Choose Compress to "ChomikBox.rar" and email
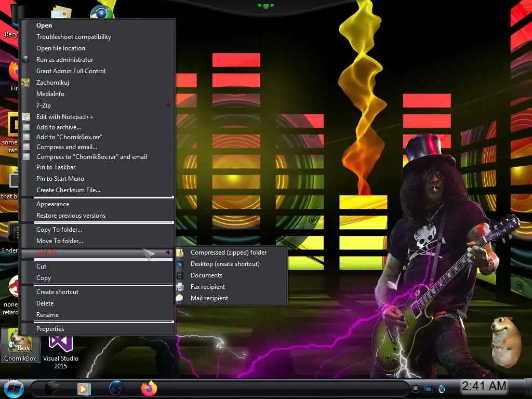Image resolution: width=532 pixels, height=399 pixels. (x=97, y=157)
